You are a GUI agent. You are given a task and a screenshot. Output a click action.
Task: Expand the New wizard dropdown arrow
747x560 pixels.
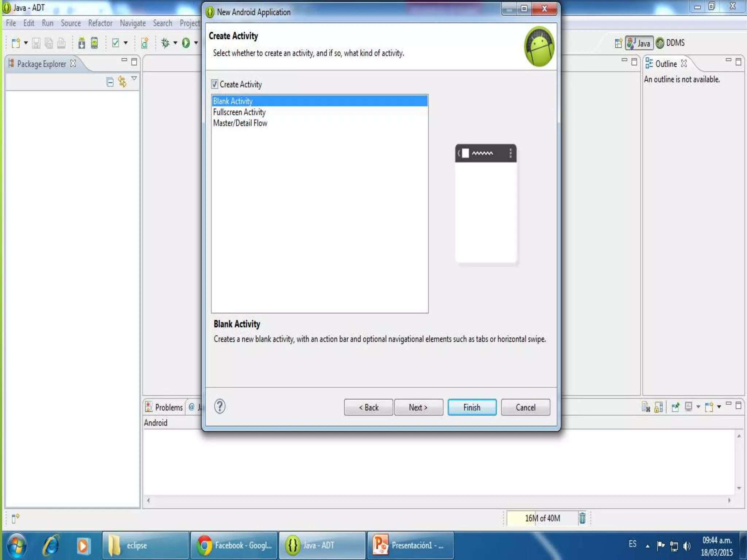click(x=26, y=43)
